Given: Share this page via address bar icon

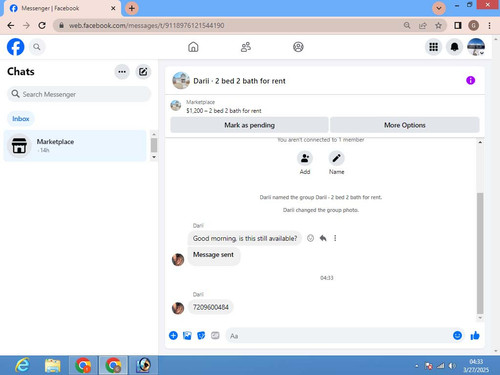Looking at the screenshot, I should point(423,25).
